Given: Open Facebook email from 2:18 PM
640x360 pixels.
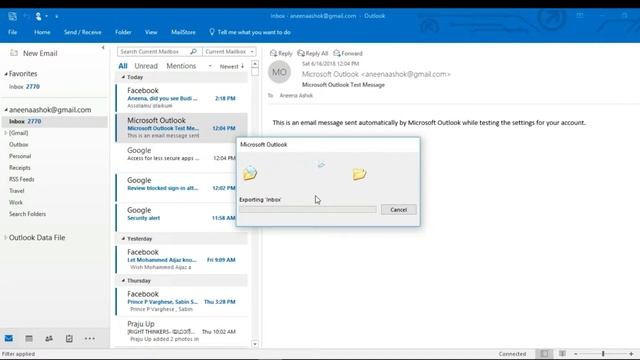Looking at the screenshot, I should [x=182, y=98].
